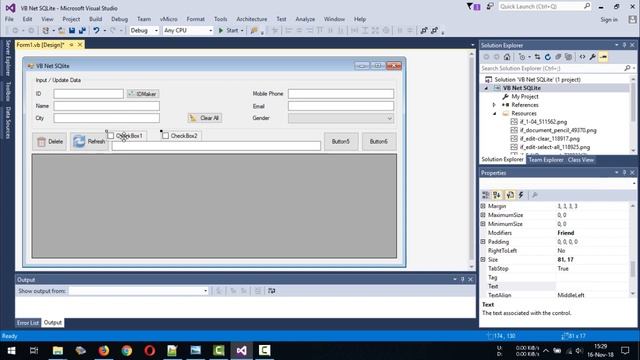Open the Analyze menu
Viewport: 640px width, 360px height.
[x=305, y=19]
